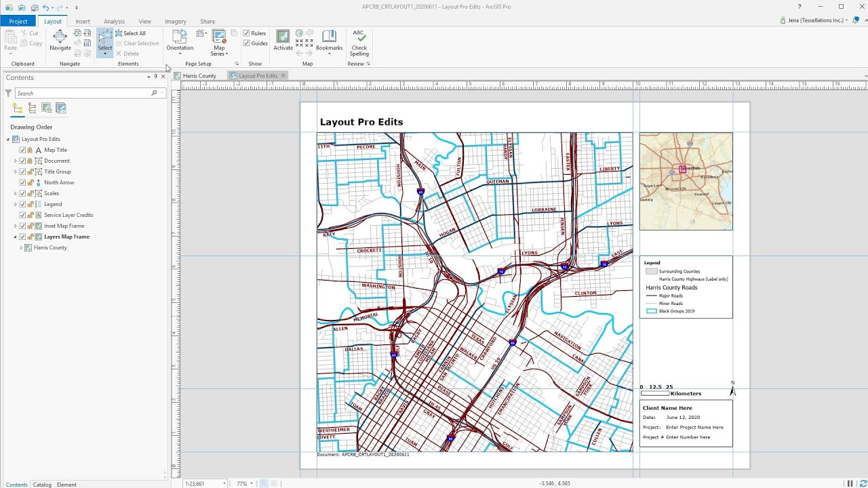The image size is (868, 488).
Task: Click the Select All elements icon
Action: (x=119, y=33)
